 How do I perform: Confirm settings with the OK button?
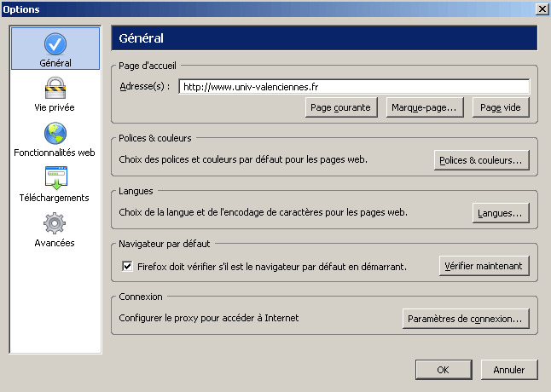point(443,370)
